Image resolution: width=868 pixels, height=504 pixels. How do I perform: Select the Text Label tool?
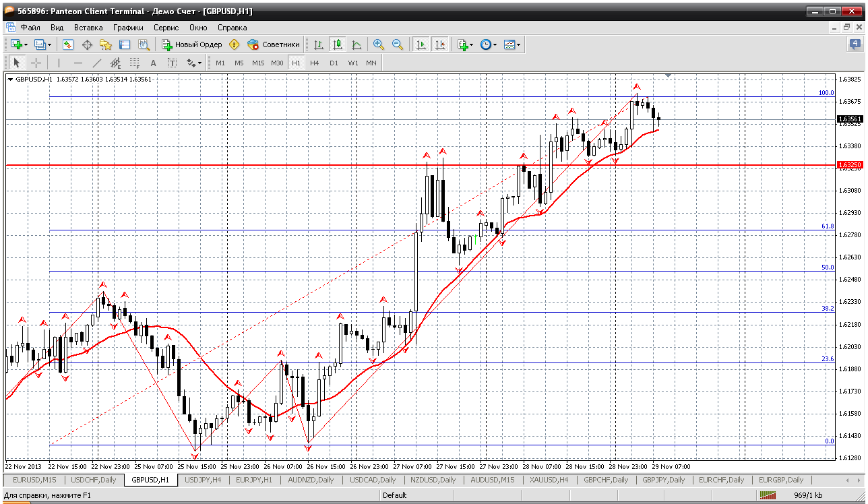172,63
